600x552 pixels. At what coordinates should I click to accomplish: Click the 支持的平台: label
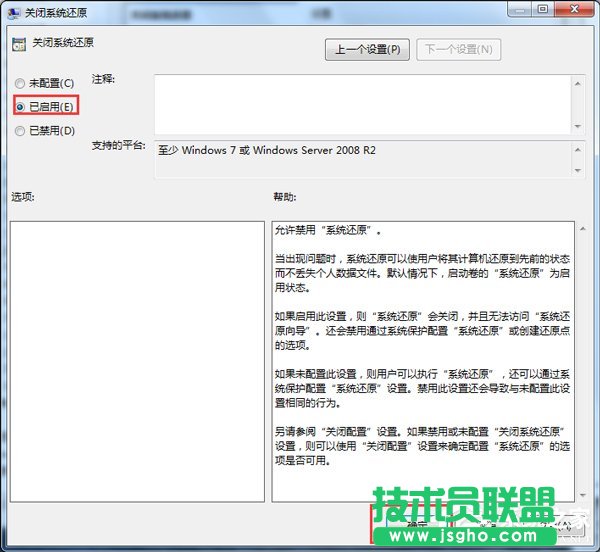[118, 145]
